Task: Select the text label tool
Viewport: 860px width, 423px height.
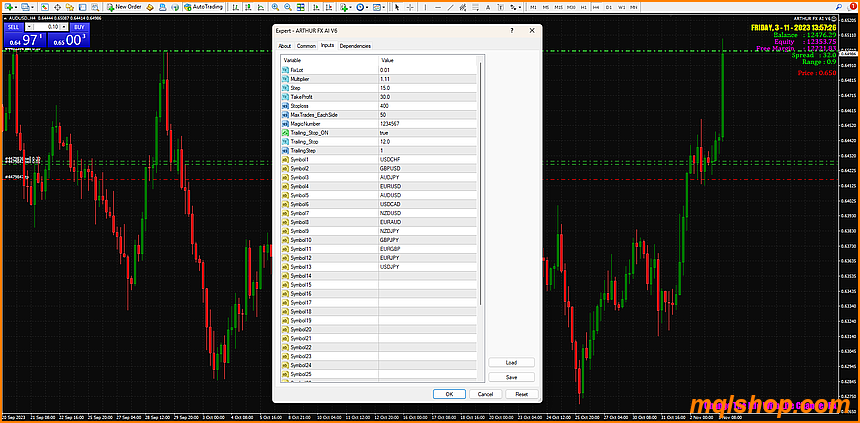Action: pos(500,7)
